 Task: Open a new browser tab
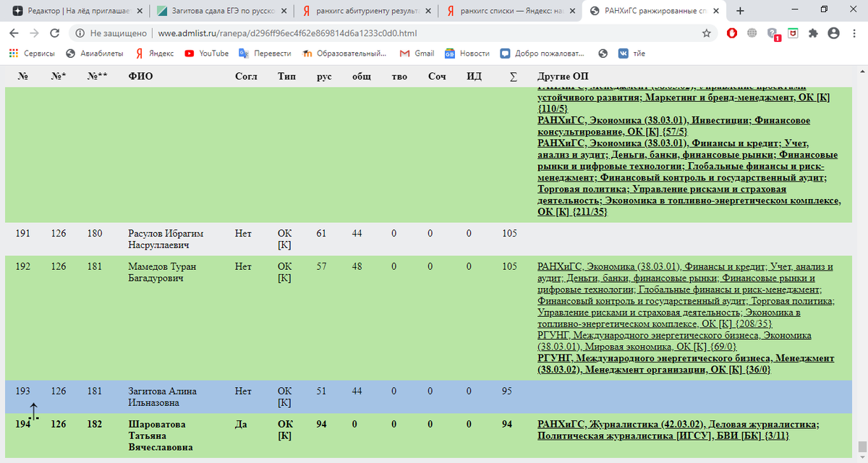click(741, 11)
